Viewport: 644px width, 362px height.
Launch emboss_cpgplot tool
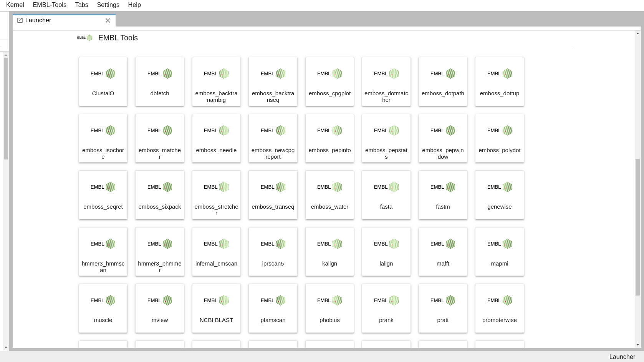point(329,81)
